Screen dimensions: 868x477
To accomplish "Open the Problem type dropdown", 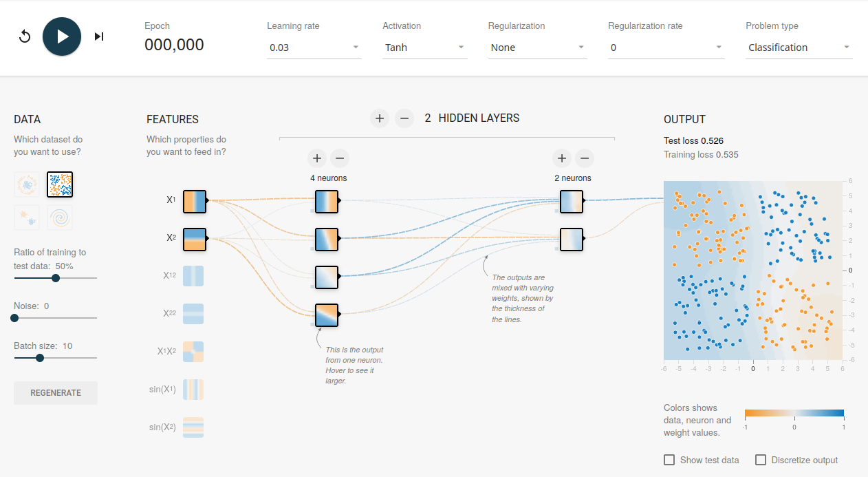I will tap(799, 47).
